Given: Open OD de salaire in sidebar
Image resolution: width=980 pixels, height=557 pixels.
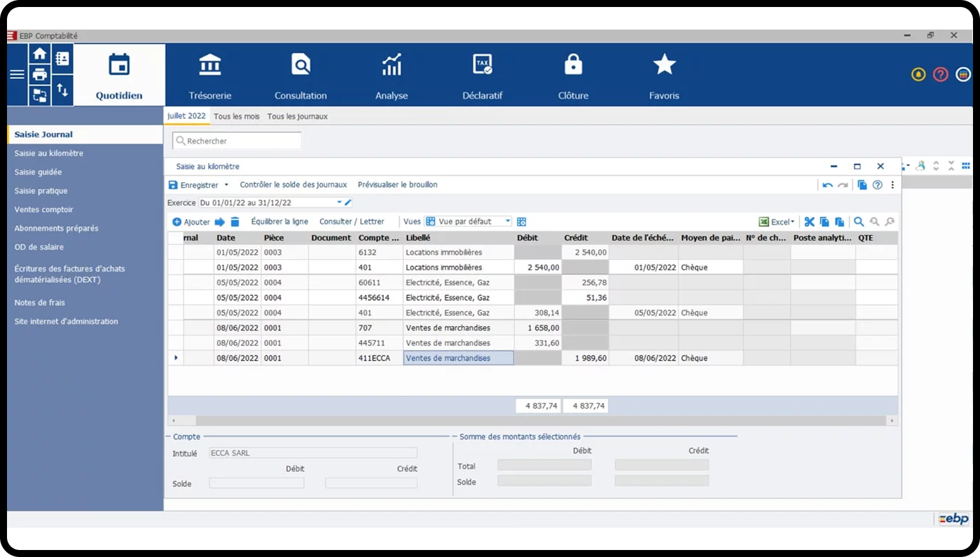Looking at the screenshot, I should [39, 247].
